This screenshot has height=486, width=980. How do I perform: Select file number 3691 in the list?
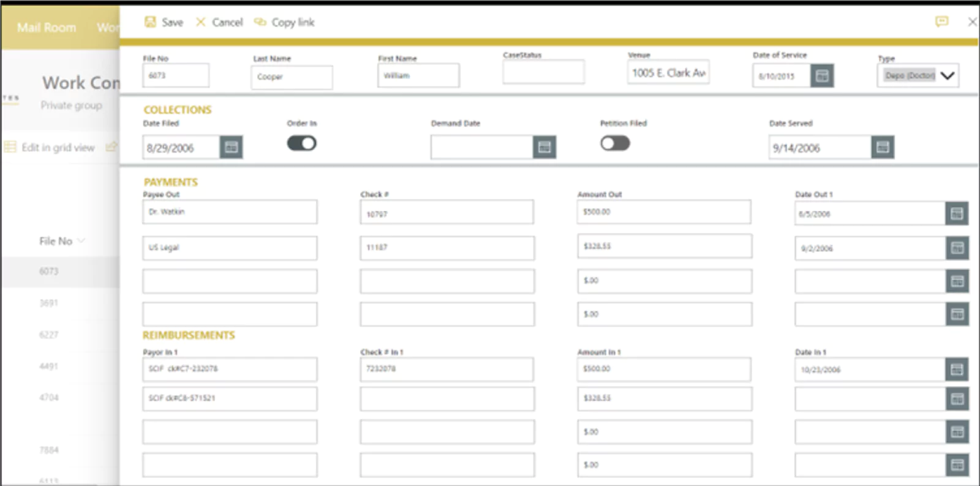pos(49,303)
